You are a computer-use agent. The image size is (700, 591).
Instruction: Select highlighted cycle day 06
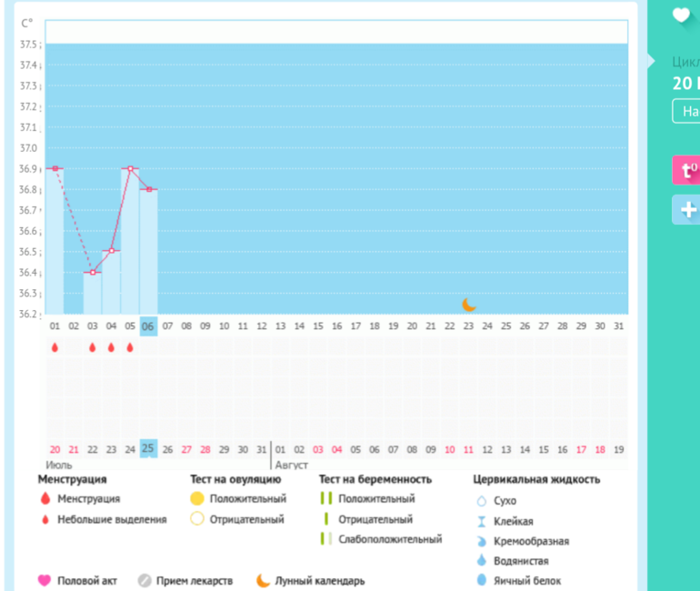(x=148, y=326)
